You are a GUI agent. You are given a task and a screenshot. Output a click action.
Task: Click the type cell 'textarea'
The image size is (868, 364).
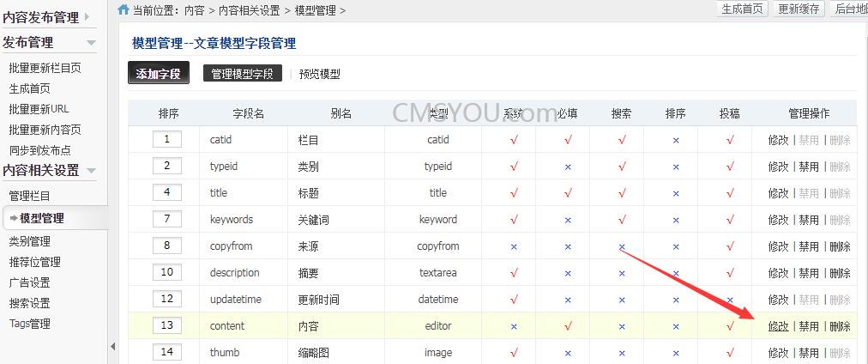(438, 273)
